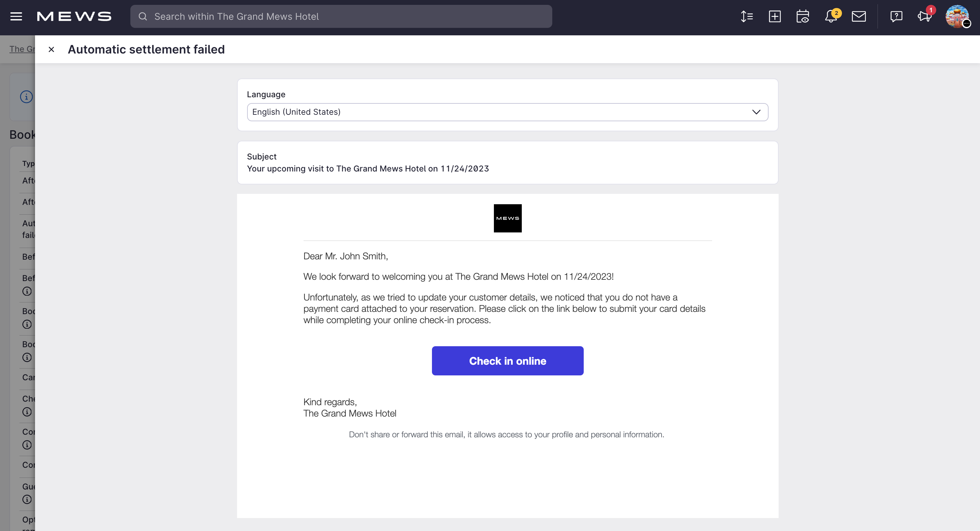Open the sort list icon in header
980x531 pixels.
tap(747, 16)
